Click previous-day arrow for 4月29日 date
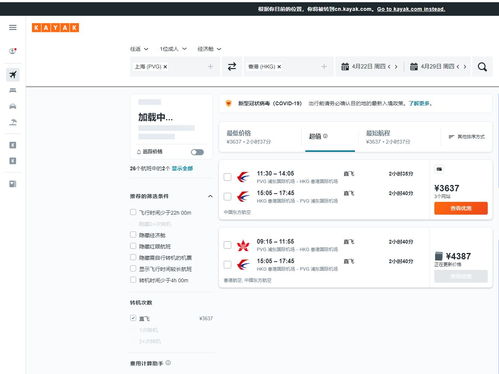Viewport: 499px width, 374px height. tap(458, 67)
